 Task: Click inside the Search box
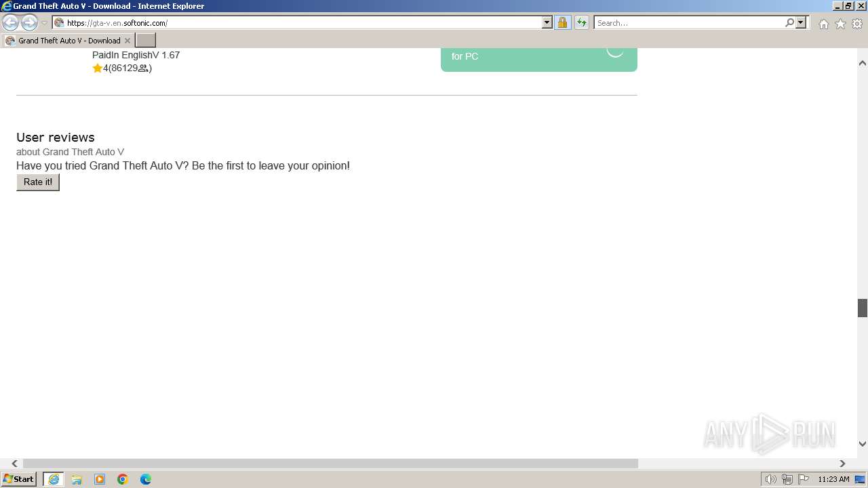[x=689, y=23]
